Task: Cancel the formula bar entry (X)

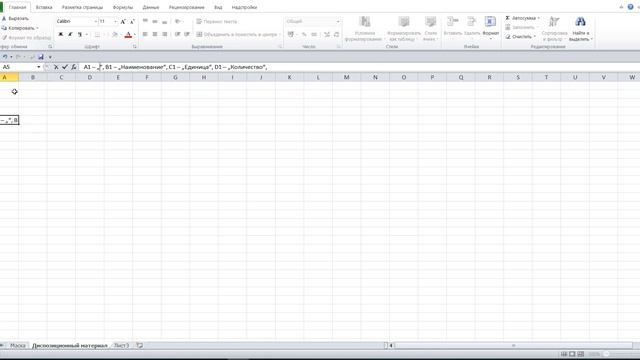Action: (56, 67)
